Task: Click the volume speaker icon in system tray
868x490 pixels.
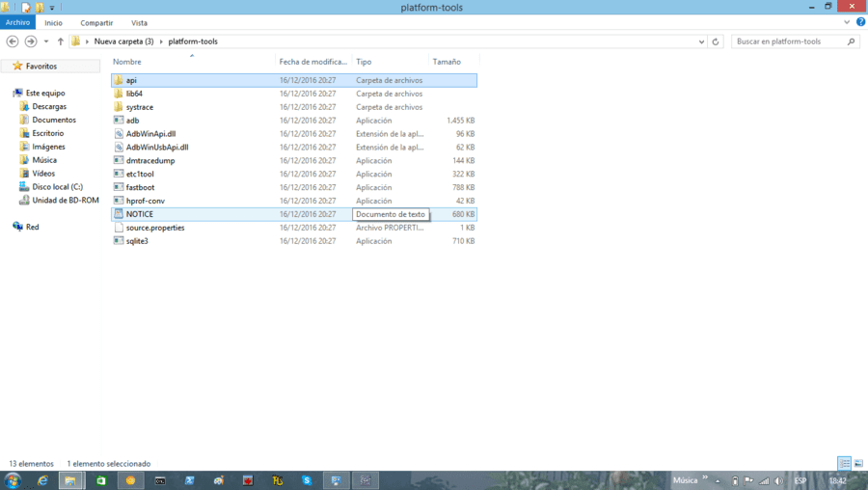Action: click(x=779, y=480)
